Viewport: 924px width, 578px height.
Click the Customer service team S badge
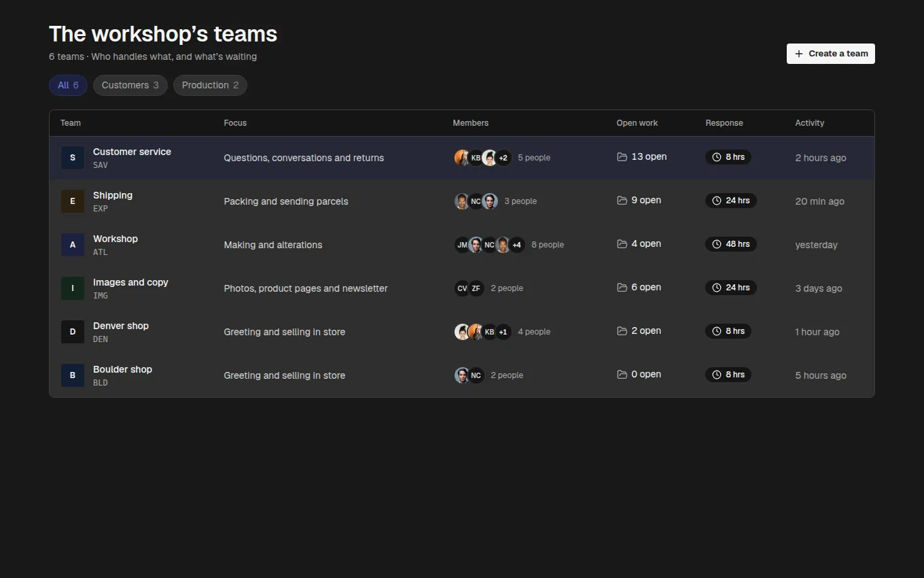click(x=73, y=158)
